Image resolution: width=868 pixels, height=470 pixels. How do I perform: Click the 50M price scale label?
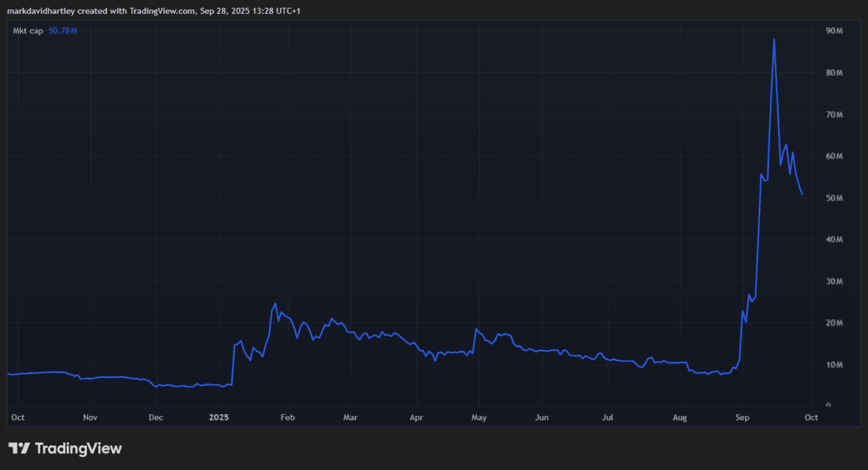[x=834, y=198]
